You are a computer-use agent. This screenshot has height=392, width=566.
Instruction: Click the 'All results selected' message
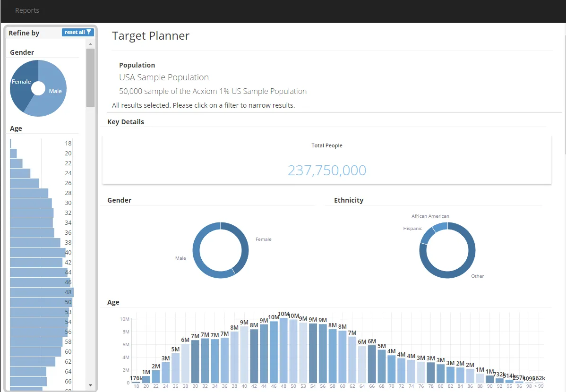coord(203,105)
